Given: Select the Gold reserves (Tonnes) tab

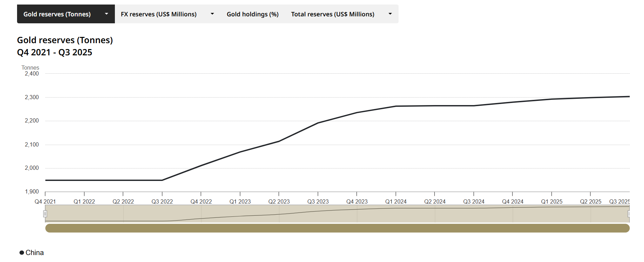Looking at the screenshot, I should 57,14.
